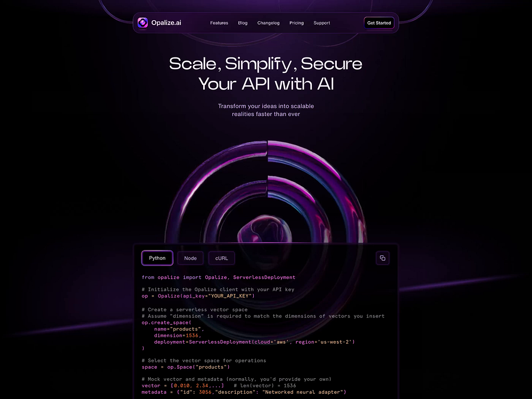View the Changelog

pos(268,23)
